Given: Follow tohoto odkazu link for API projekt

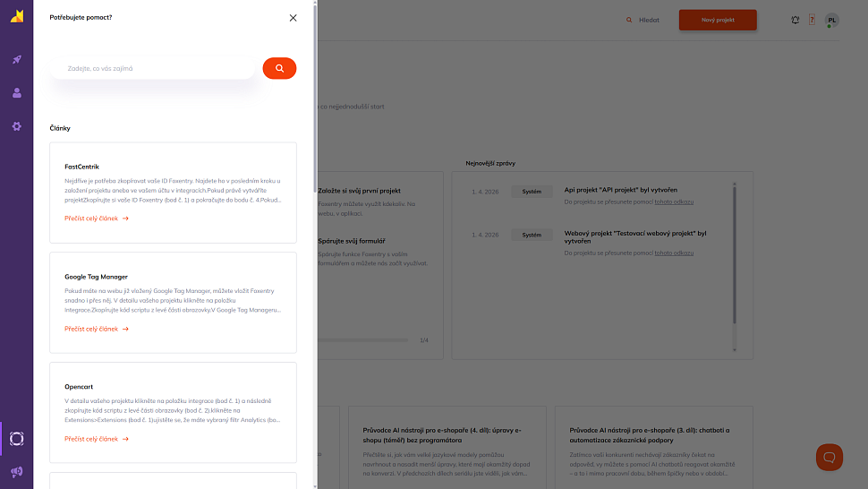Looking at the screenshot, I should click(x=674, y=202).
